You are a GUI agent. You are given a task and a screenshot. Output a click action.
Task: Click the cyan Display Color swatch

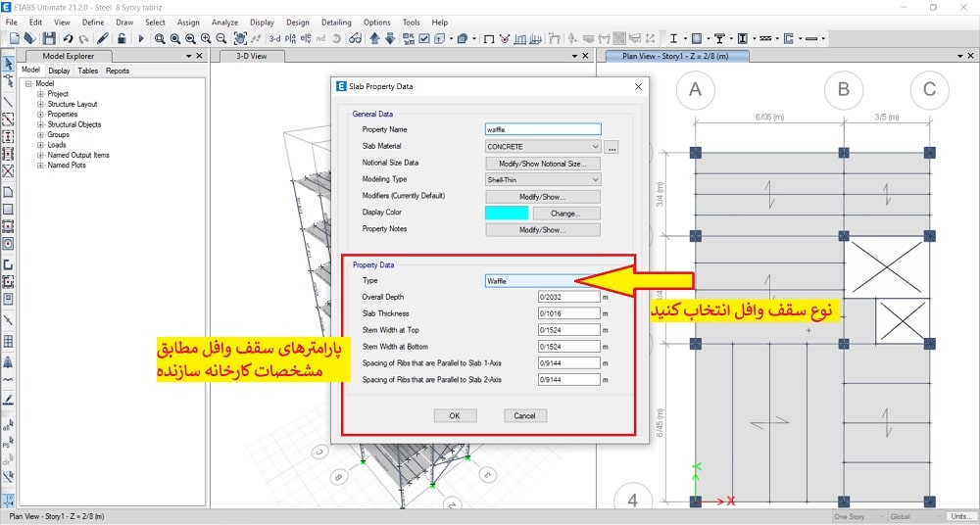point(507,214)
